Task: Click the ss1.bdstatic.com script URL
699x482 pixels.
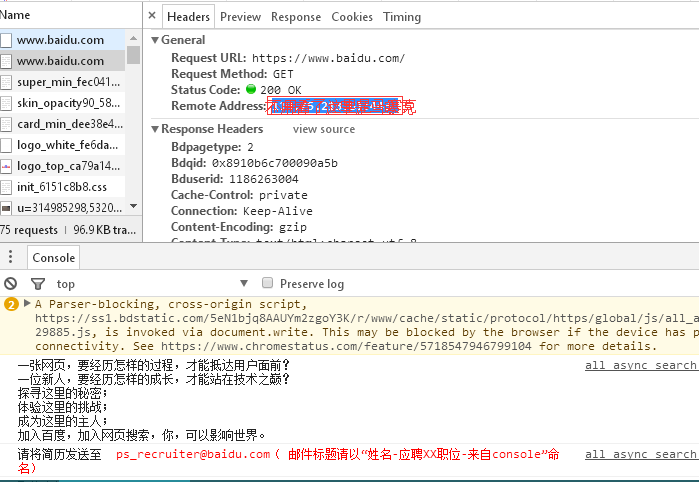Action: [x=367, y=318]
